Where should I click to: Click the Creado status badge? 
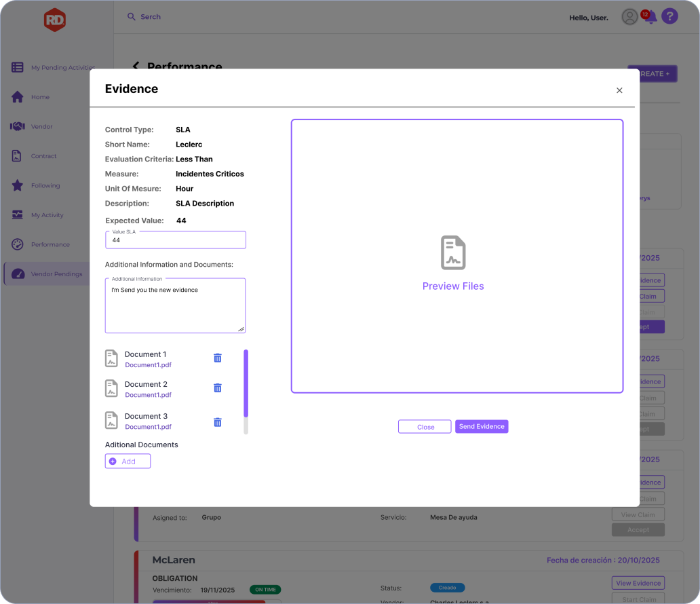tap(447, 588)
